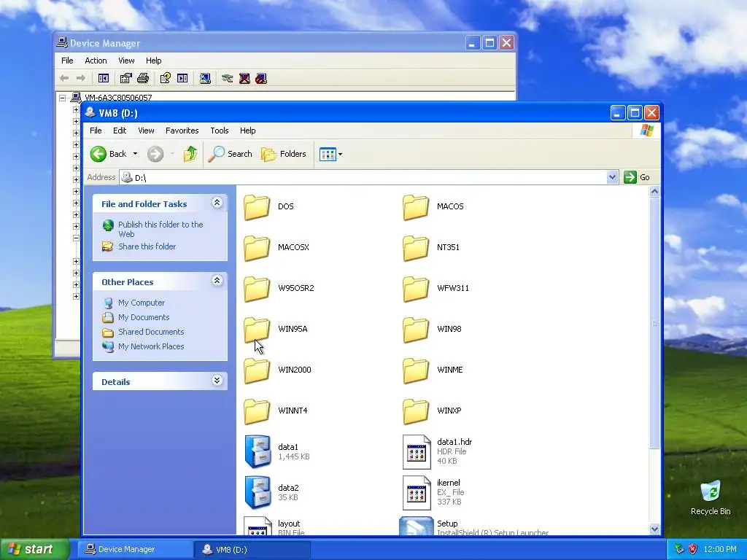Switch to Device Manager on the taskbar
The height and width of the screenshot is (560, 747).
134,550
